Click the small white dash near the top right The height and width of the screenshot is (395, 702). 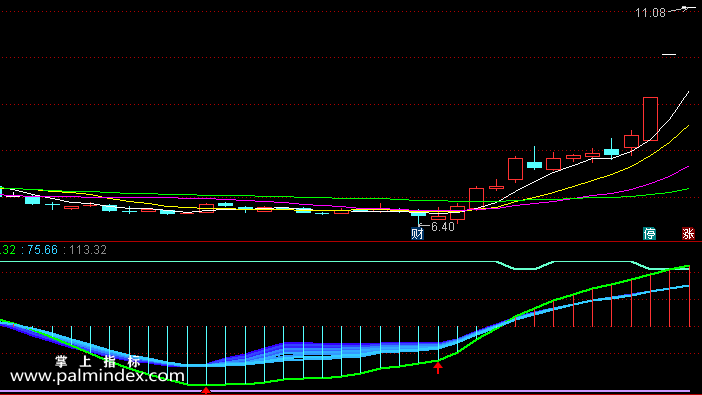pyautogui.click(x=669, y=55)
